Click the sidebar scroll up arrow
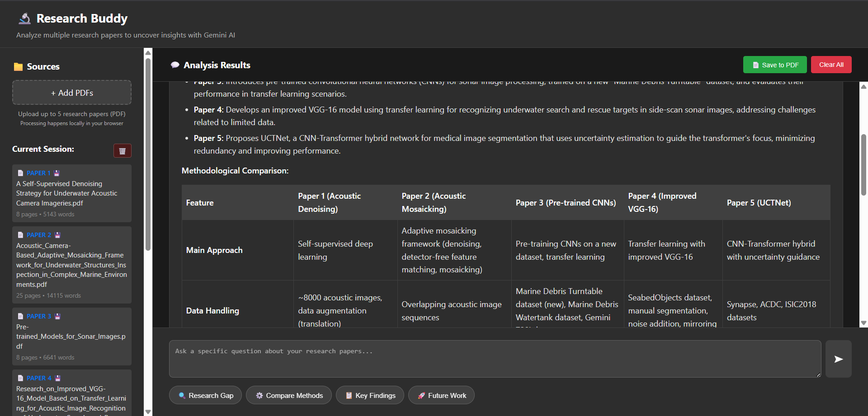 click(x=148, y=53)
